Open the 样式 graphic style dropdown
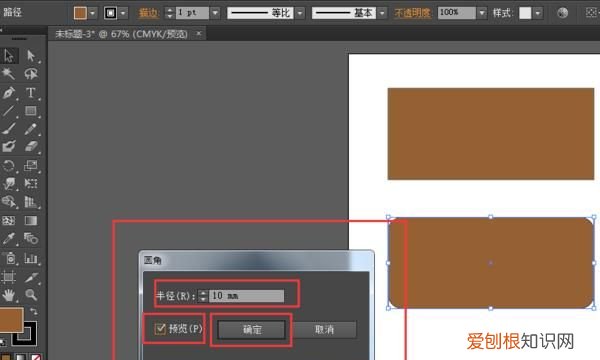 coord(538,13)
